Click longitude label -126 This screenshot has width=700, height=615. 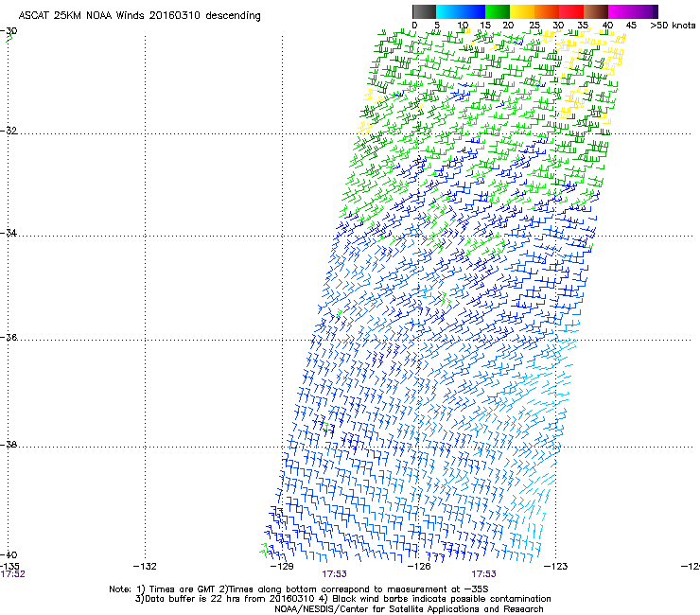tap(419, 567)
